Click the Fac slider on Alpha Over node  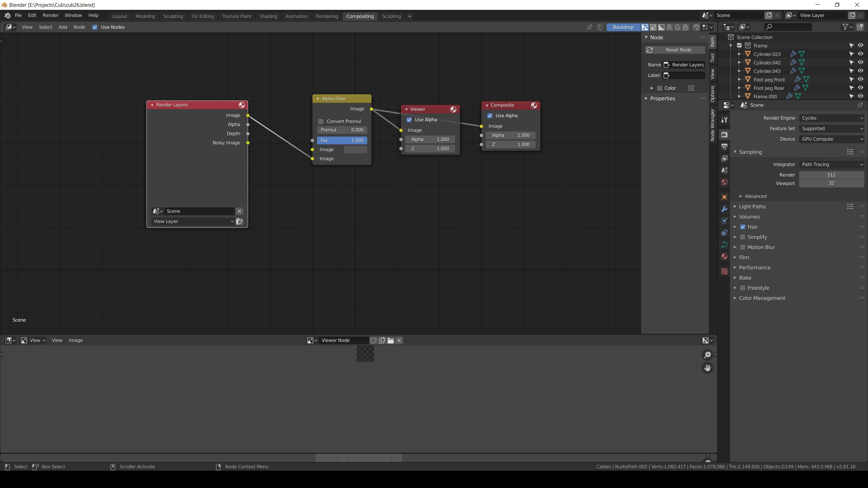(342, 140)
